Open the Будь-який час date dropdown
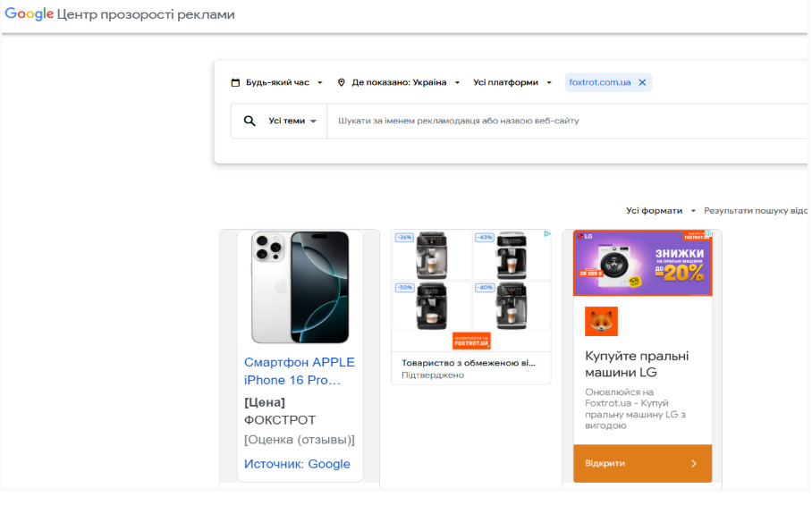 pos(277,82)
